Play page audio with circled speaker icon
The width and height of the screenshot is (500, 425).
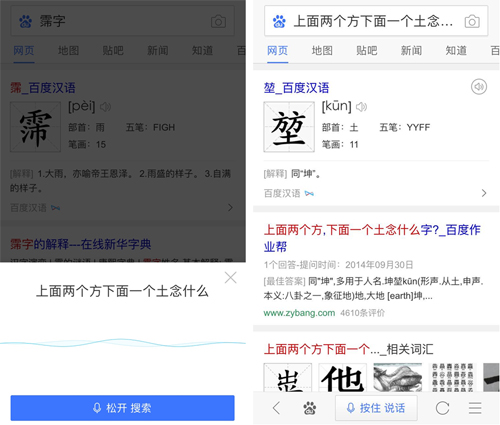(479, 87)
